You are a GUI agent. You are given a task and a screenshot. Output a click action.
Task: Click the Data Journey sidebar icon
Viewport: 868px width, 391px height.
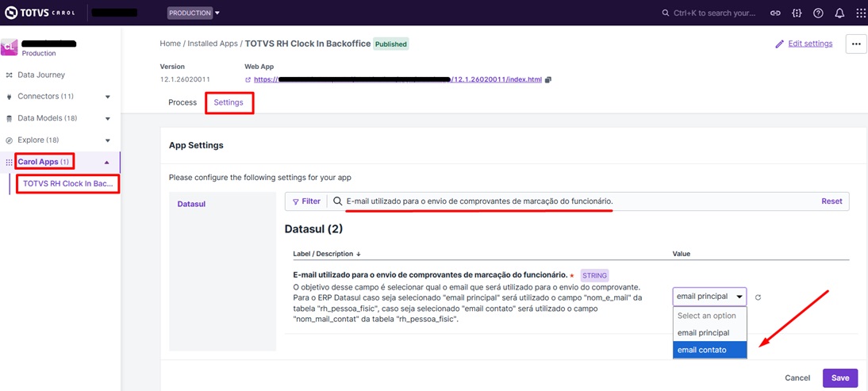pyautogui.click(x=9, y=75)
